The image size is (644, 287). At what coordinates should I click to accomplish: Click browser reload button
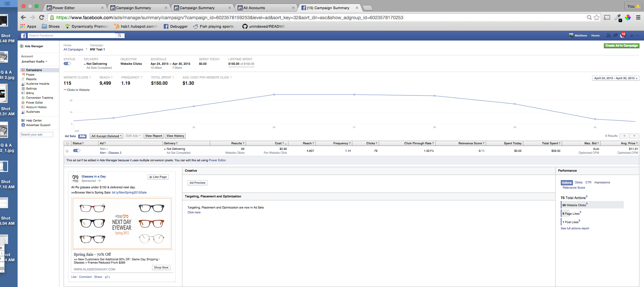pyautogui.click(x=41, y=18)
